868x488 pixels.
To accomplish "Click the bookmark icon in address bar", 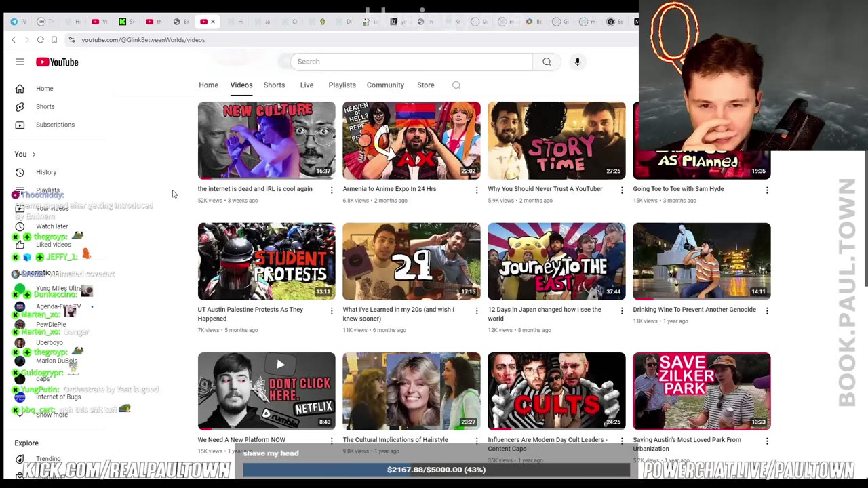I will pos(54,40).
